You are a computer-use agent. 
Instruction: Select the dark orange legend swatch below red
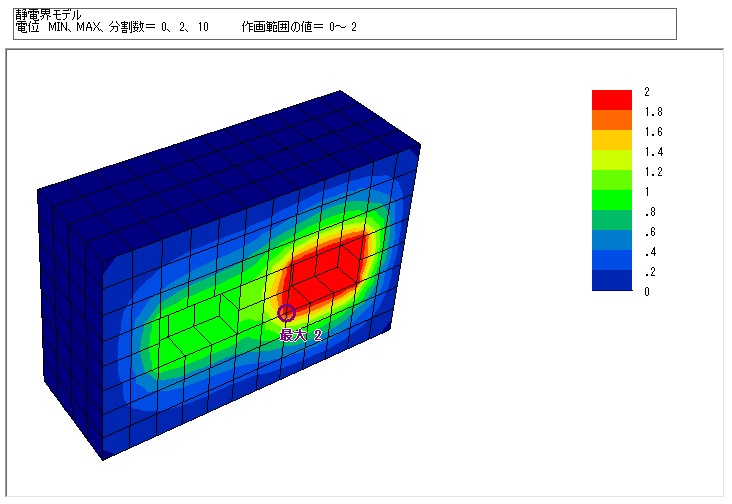[x=611, y=120]
